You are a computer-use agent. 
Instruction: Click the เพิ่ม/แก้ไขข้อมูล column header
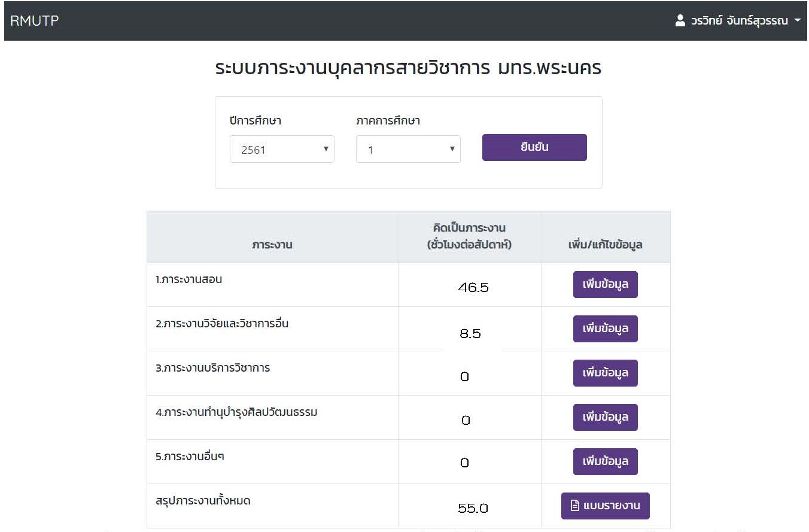[605, 244]
